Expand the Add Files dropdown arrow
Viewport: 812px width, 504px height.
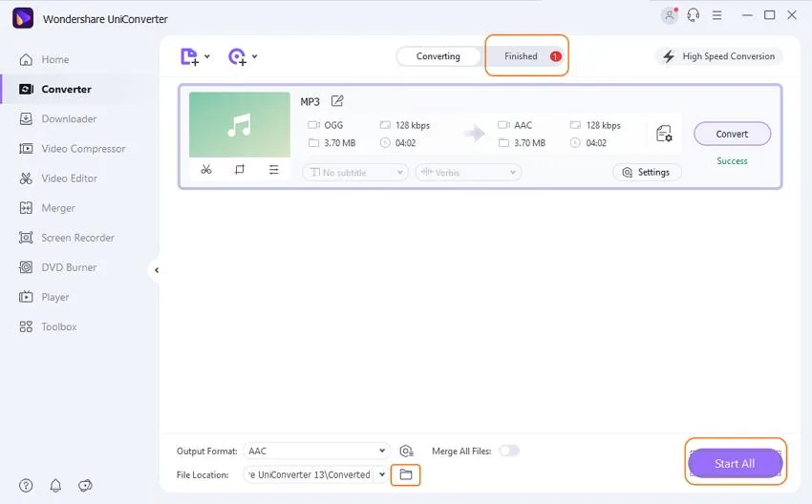(x=207, y=56)
